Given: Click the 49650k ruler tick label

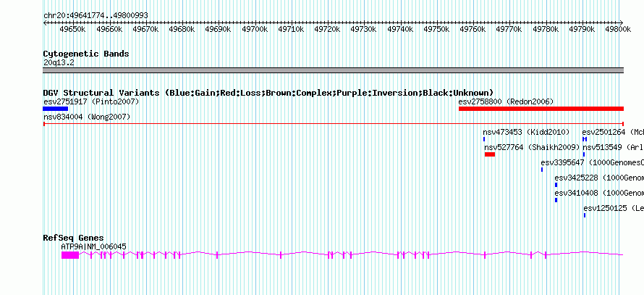Looking at the screenshot, I should tap(72, 29).
